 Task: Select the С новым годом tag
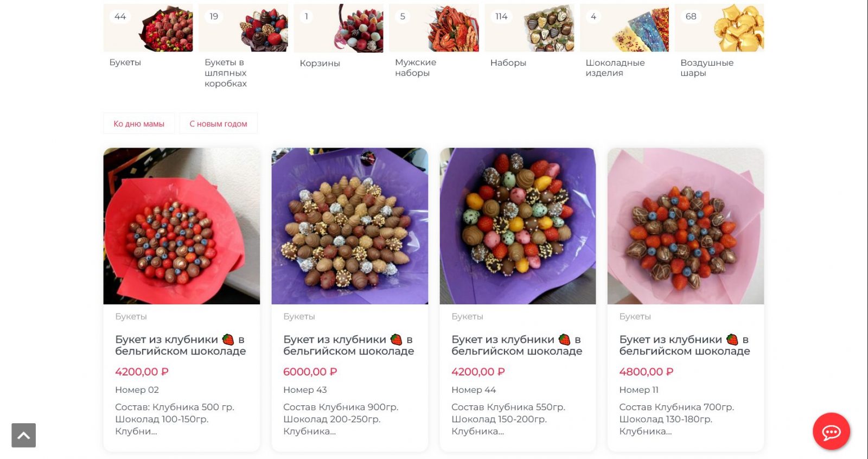click(218, 124)
